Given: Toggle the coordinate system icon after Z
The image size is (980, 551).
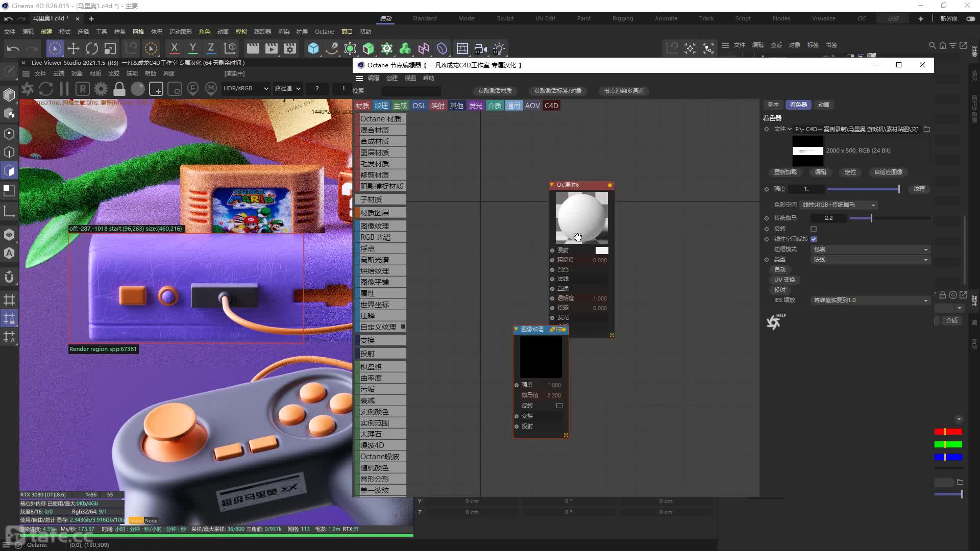Looking at the screenshot, I should tap(230, 48).
